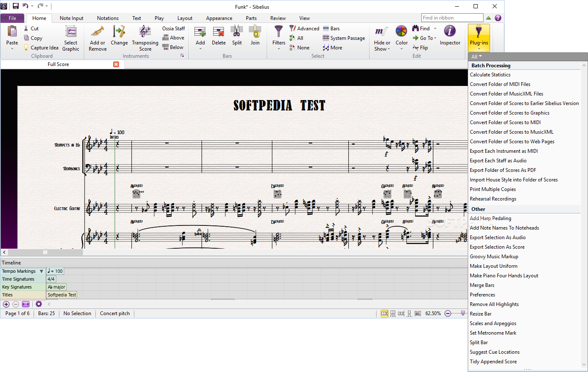The width and height of the screenshot is (588, 372).
Task: Click the Save floppy disk icon
Action: click(x=16, y=6)
